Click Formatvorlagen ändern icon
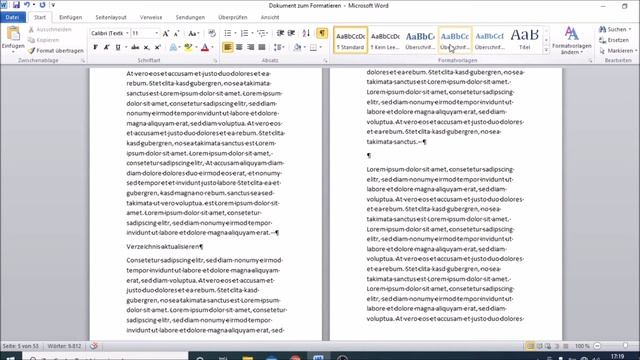Image resolution: width=640 pixels, height=360 pixels. coord(571,40)
